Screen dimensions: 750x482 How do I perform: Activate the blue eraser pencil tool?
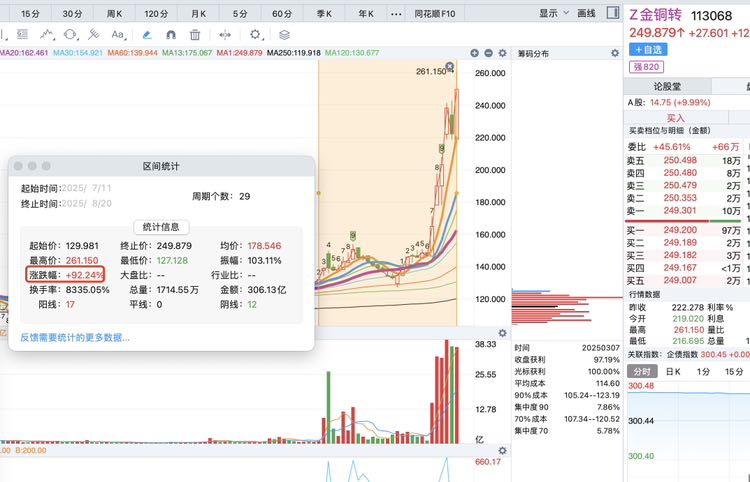(x=147, y=34)
